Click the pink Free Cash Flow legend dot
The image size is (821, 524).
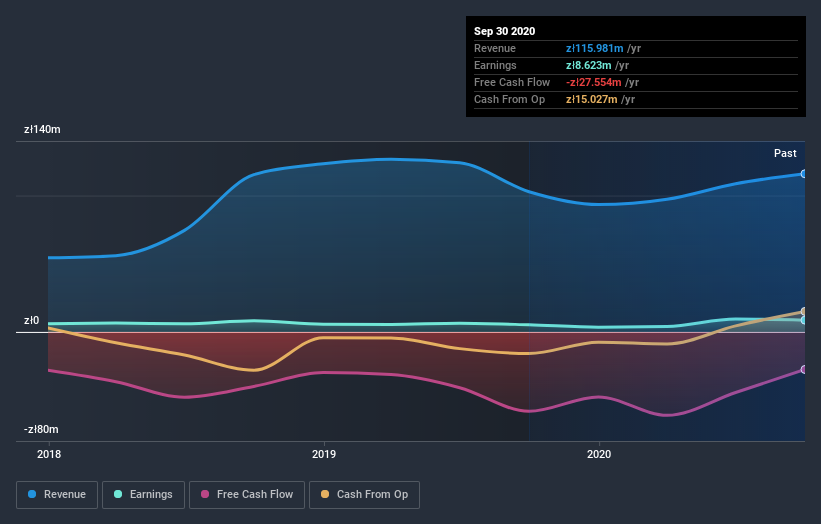205,494
